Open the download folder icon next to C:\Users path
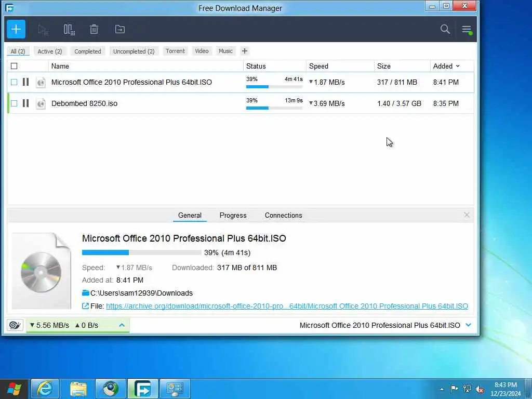Viewport: 532px width, 399px height. pyautogui.click(x=86, y=293)
